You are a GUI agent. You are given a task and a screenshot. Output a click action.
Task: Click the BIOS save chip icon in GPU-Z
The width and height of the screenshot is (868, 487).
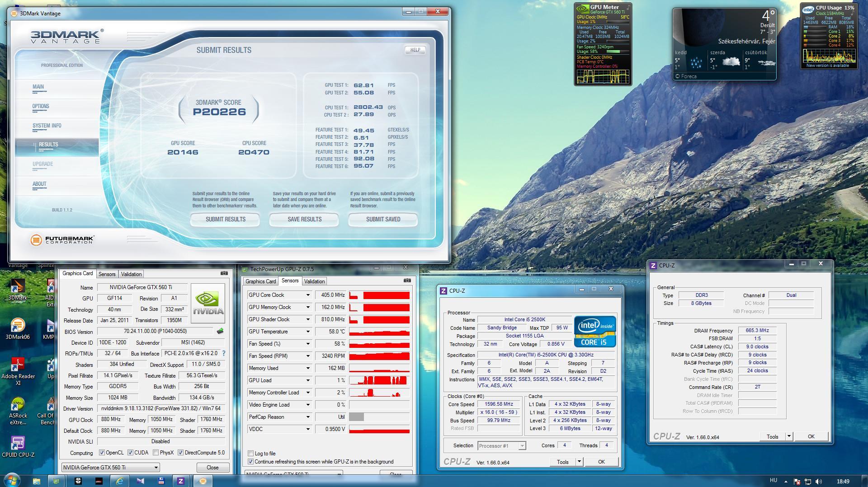pyautogui.click(x=220, y=331)
